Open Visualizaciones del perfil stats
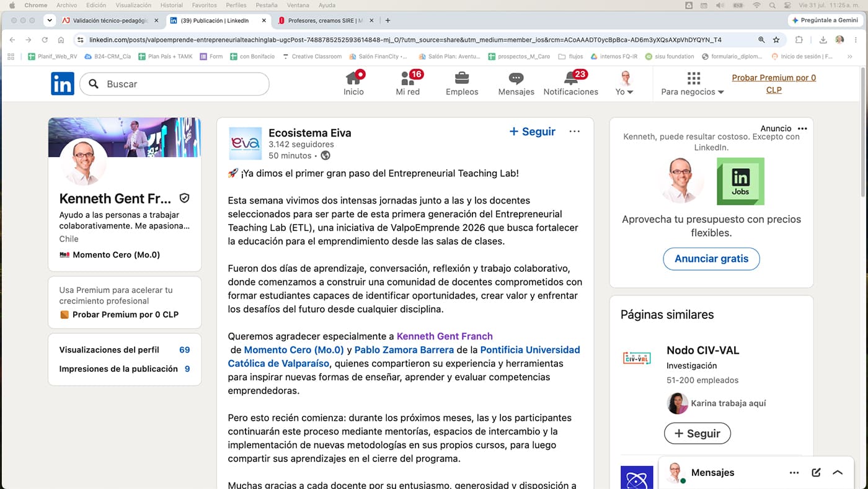This screenshot has width=868, height=489. coord(125,350)
